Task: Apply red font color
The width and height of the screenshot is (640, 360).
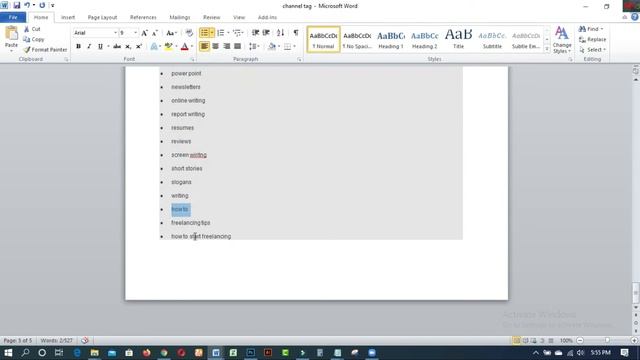Action: [184, 47]
